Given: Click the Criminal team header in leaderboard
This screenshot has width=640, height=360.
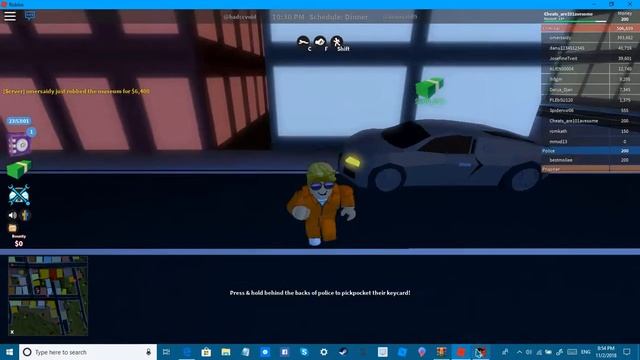Looking at the screenshot, I should pyautogui.click(x=591, y=28).
